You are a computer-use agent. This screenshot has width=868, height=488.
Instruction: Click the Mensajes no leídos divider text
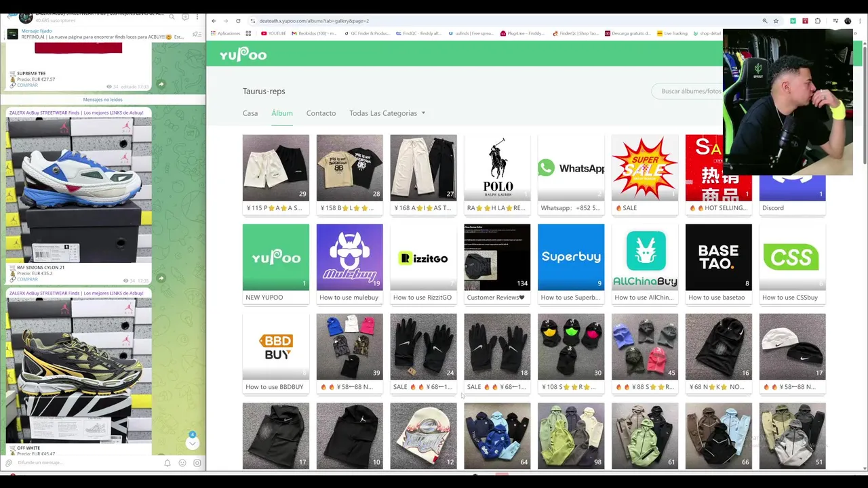point(103,100)
